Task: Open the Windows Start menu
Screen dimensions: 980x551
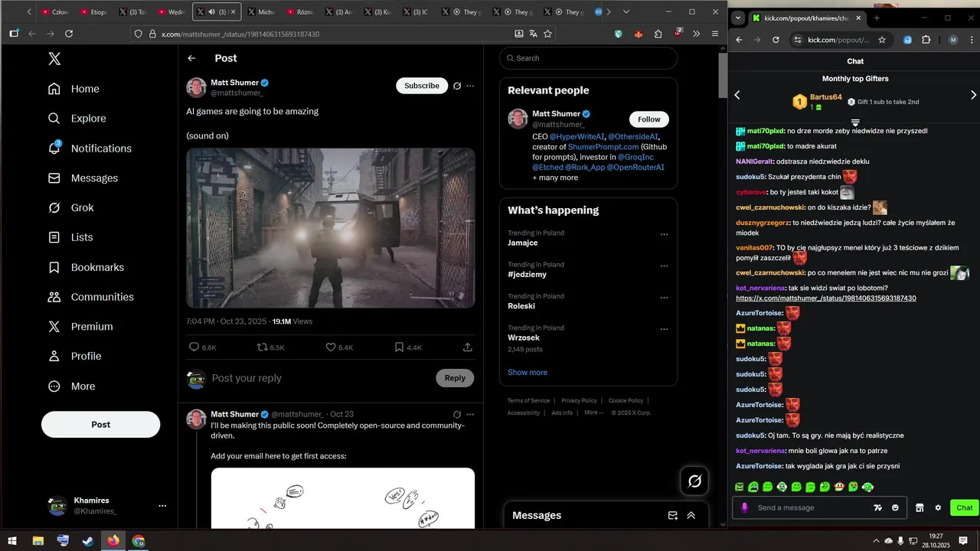Action: [x=13, y=541]
